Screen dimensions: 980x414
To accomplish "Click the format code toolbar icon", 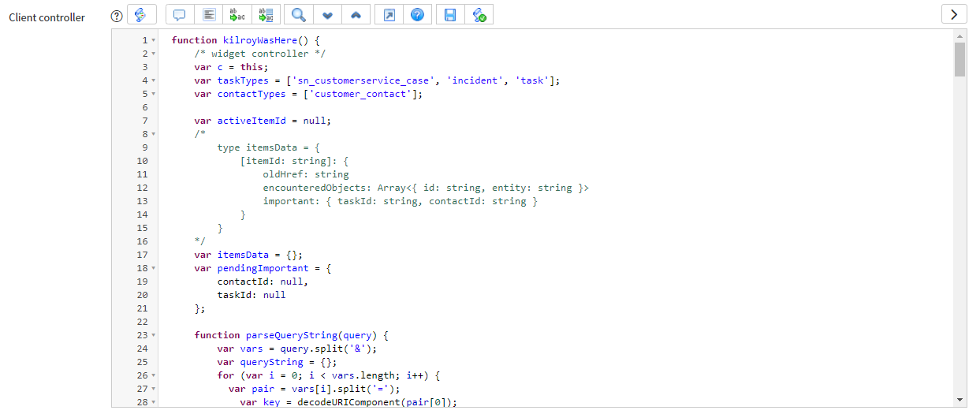I will pyautogui.click(x=208, y=14).
